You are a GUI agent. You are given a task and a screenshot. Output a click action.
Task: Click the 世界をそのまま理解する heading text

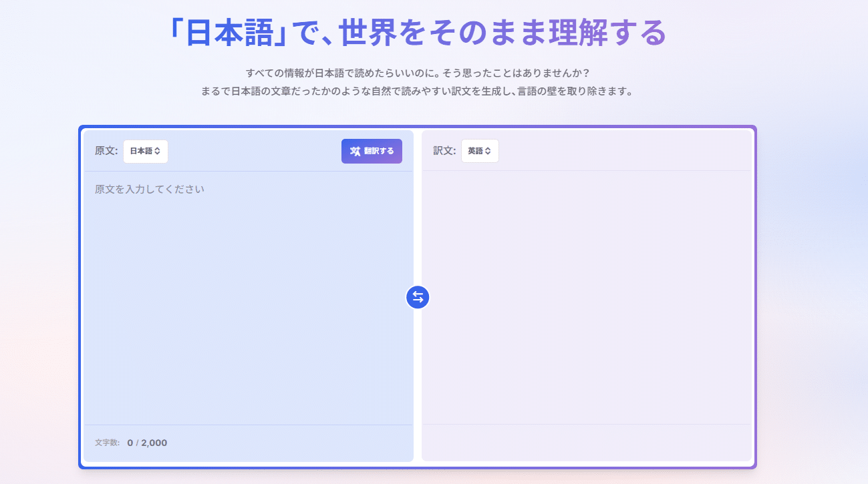(502, 33)
